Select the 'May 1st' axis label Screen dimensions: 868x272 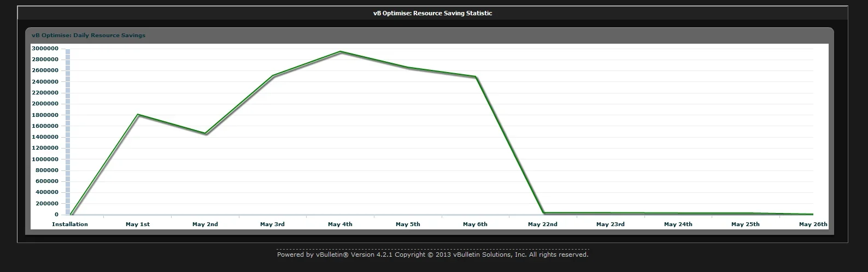(138, 224)
